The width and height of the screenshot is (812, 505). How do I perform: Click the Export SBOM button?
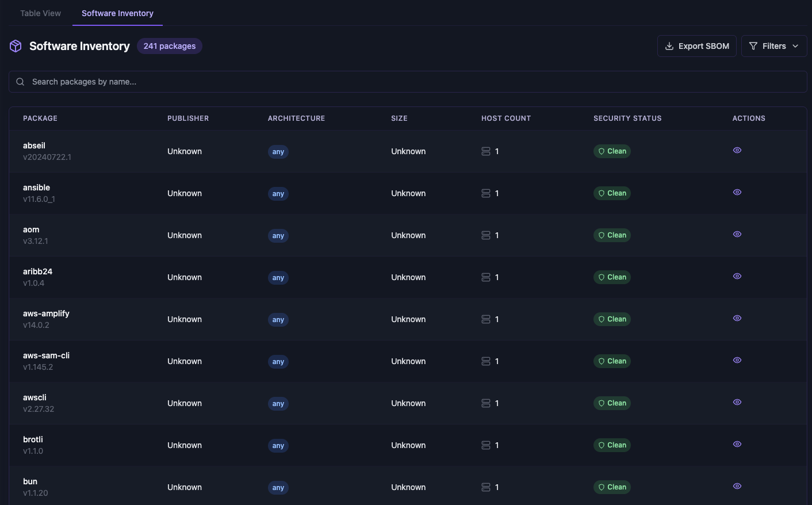[x=696, y=46]
